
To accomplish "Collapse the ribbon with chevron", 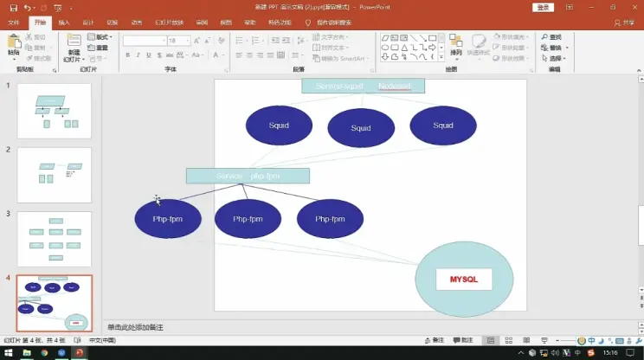I will point(639,70).
